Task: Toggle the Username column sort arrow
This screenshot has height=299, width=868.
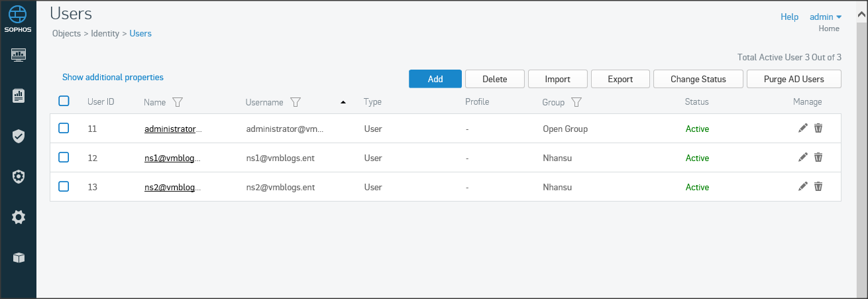Action: (343, 102)
